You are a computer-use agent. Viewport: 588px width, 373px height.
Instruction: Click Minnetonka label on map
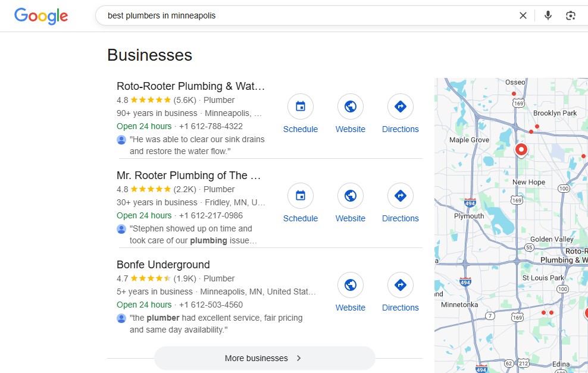click(459, 305)
